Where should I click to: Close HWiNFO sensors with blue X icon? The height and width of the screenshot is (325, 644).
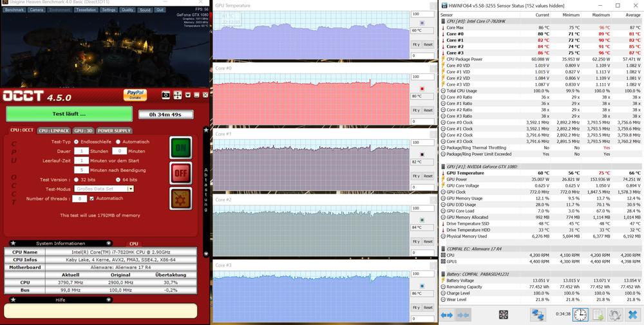632,315
